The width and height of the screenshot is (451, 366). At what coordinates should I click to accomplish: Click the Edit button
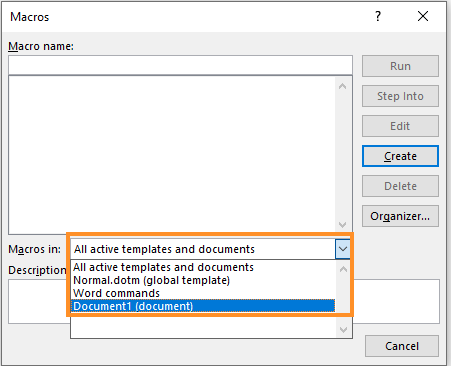pyautogui.click(x=400, y=126)
